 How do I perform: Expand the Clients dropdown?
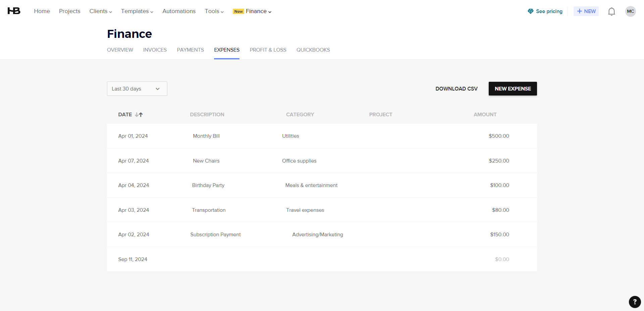point(100,11)
